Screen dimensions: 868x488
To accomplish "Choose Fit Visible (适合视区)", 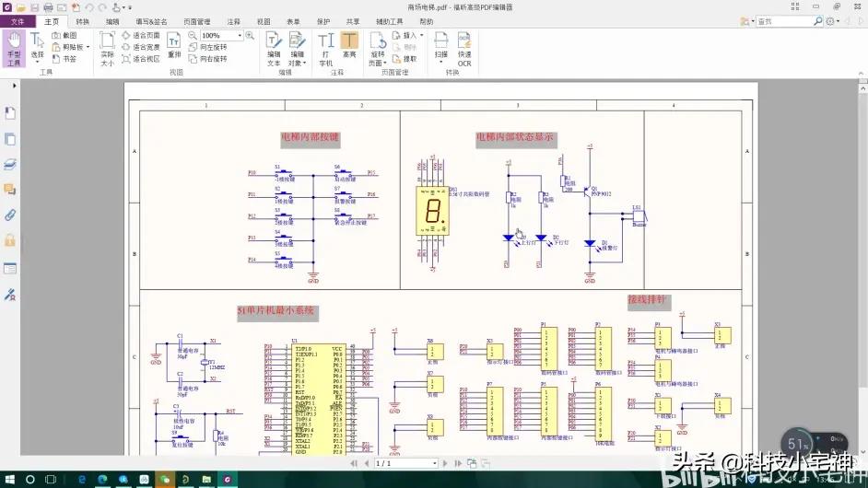I will tap(141, 59).
